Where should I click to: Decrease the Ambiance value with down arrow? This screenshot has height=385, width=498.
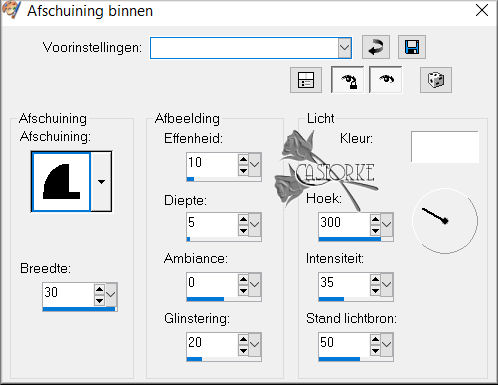pos(243,291)
